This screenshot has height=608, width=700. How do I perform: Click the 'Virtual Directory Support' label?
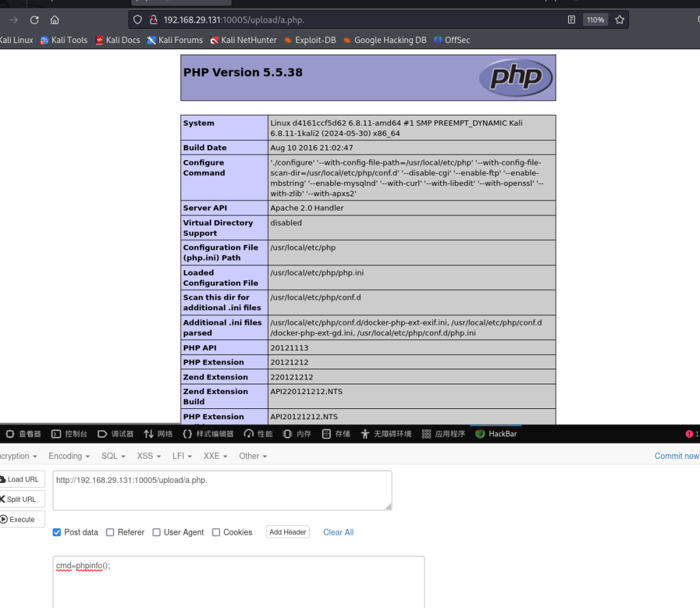click(x=218, y=228)
